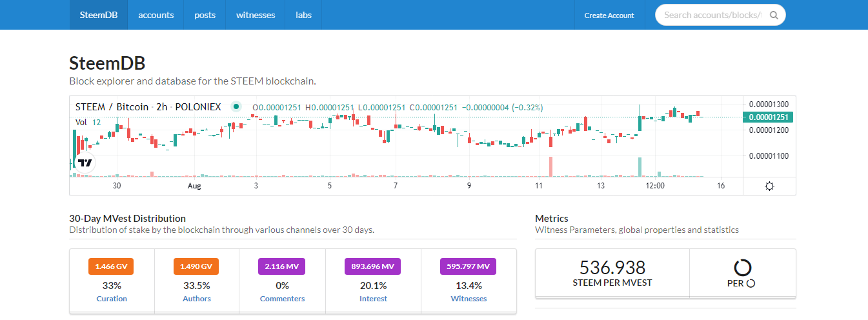Open the Commenters distribution link
Viewport: 868px width, 320px height.
[282, 299]
